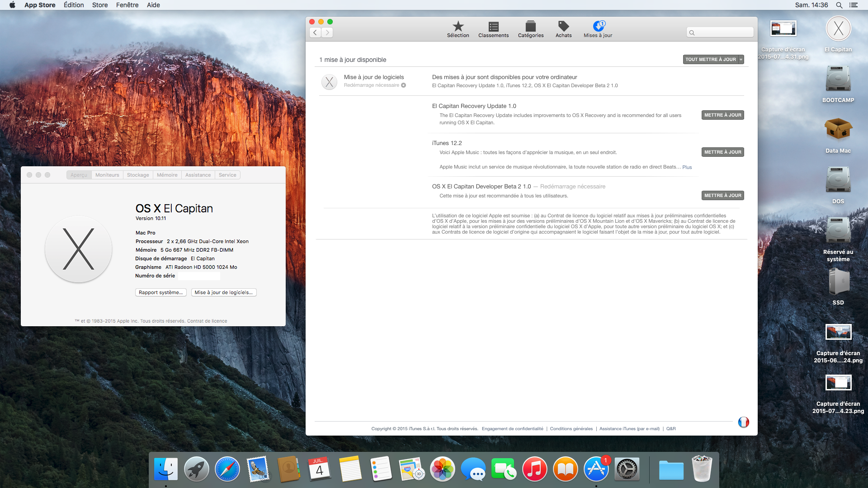
Task: Expand iTunes description with Plus link
Action: pyautogui.click(x=687, y=167)
